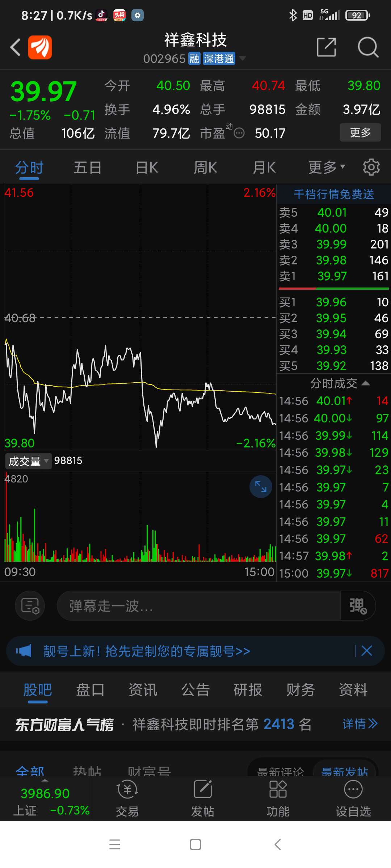Share the stock page via export icon
The width and height of the screenshot is (391, 868).
(327, 47)
